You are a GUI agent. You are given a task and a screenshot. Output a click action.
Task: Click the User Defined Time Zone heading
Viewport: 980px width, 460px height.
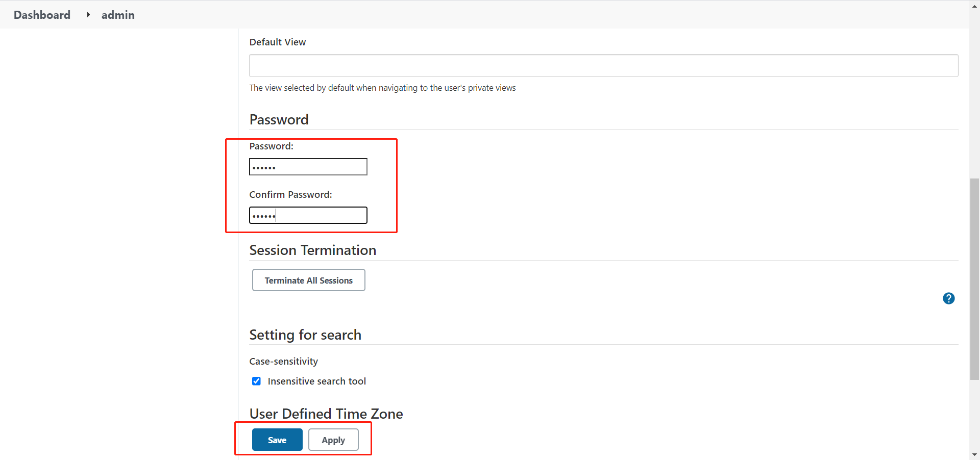pos(326,414)
